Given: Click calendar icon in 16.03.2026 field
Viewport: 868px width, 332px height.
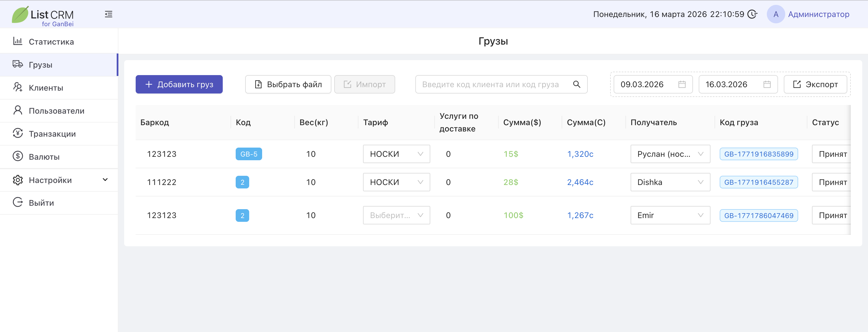Looking at the screenshot, I should (767, 84).
